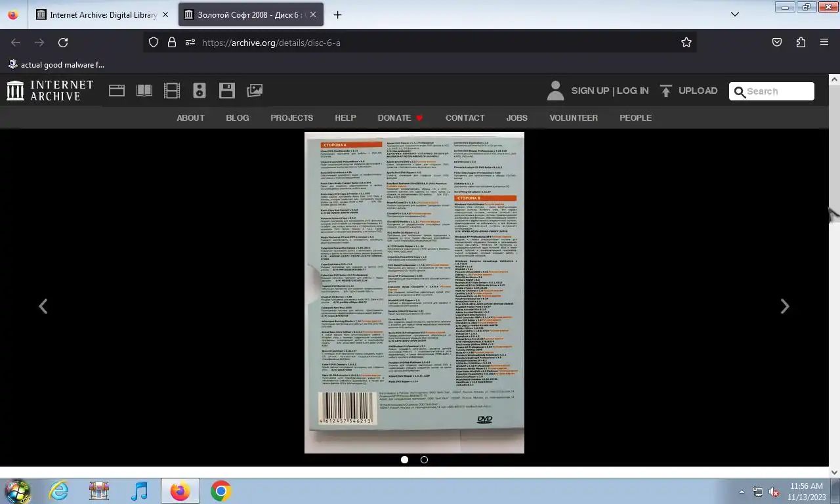The image size is (840, 504).
Task: Reload the current page
Action: click(x=63, y=42)
